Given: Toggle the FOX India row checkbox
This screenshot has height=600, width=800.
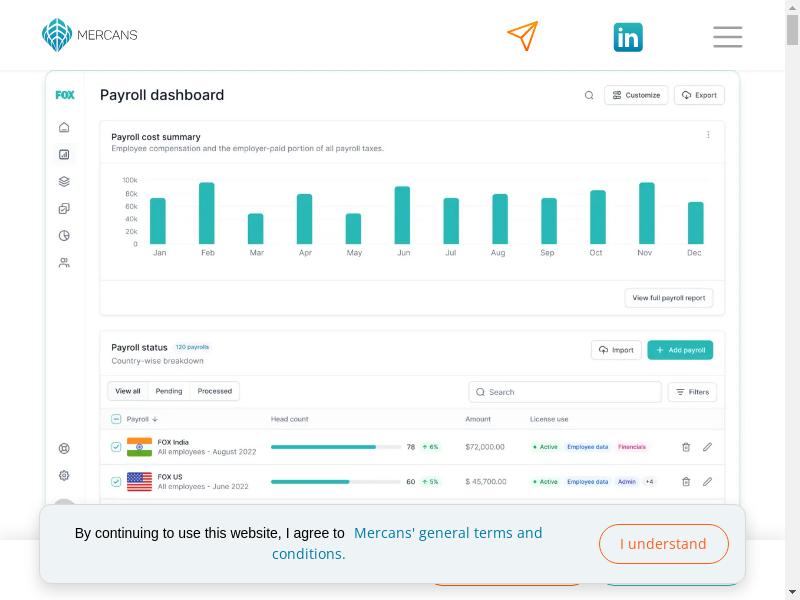Looking at the screenshot, I should click(116, 447).
